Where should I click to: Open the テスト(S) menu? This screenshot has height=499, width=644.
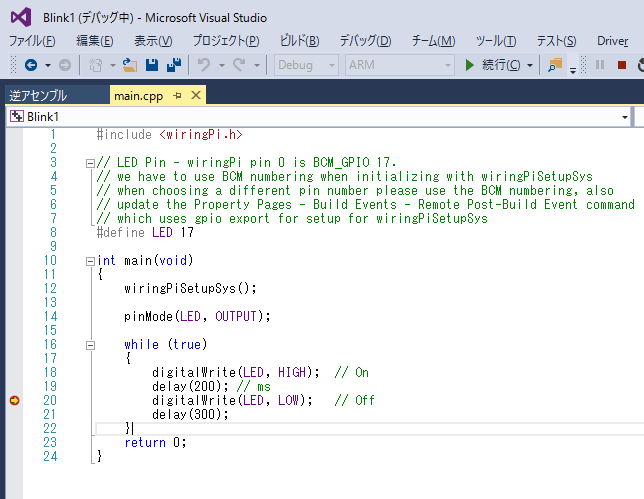tap(557, 41)
